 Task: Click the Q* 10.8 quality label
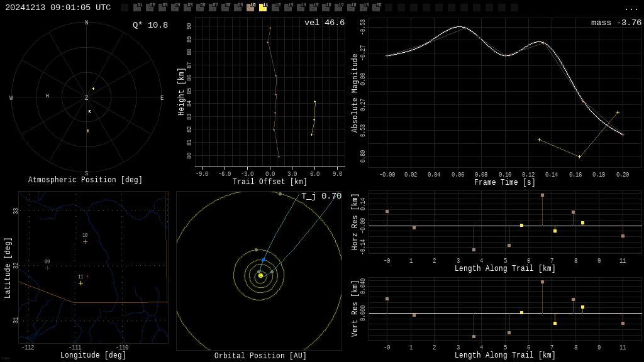click(150, 25)
